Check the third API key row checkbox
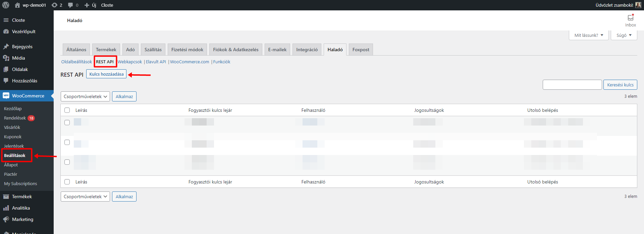 point(67,162)
